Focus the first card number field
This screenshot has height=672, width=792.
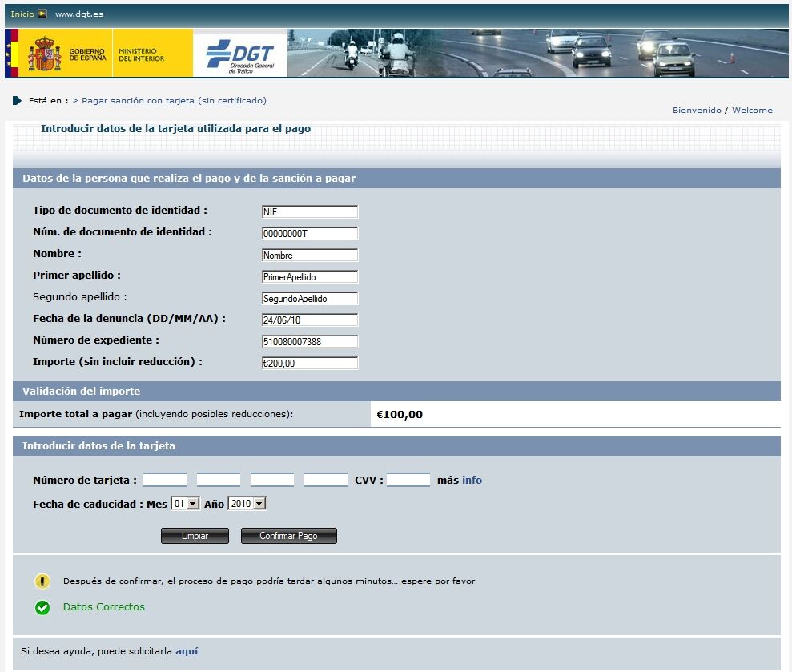(x=165, y=481)
